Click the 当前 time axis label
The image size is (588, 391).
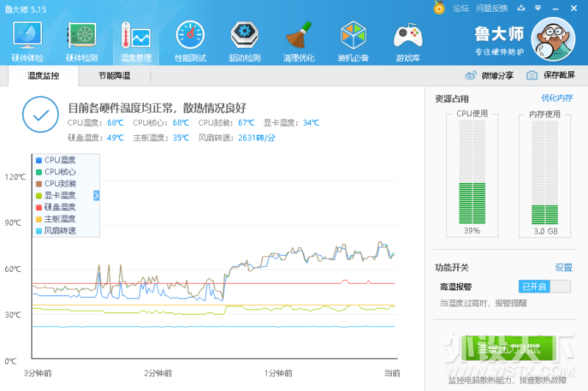(x=392, y=373)
